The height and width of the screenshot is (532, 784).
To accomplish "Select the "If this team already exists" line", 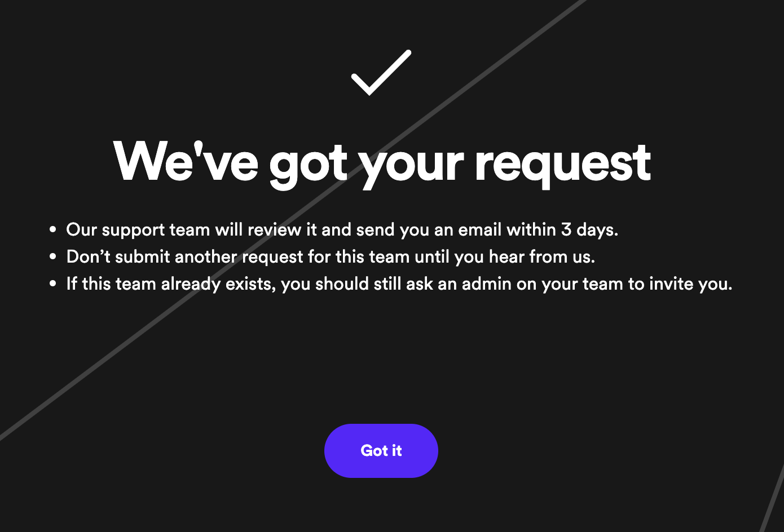I will [399, 284].
